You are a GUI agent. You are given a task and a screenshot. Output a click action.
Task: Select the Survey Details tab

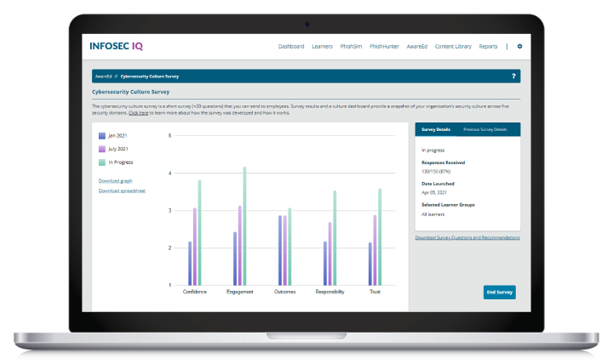point(435,129)
